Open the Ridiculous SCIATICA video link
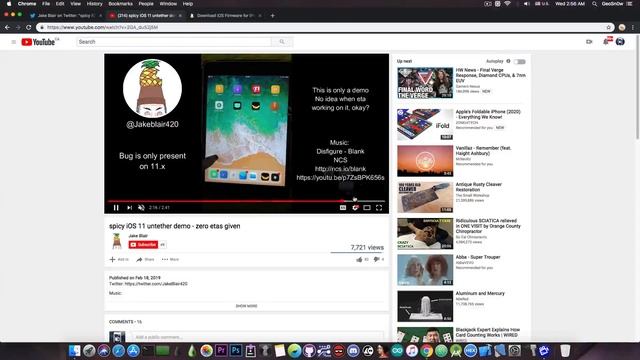Viewport: 640px width, 360px height. [x=488, y=226]
